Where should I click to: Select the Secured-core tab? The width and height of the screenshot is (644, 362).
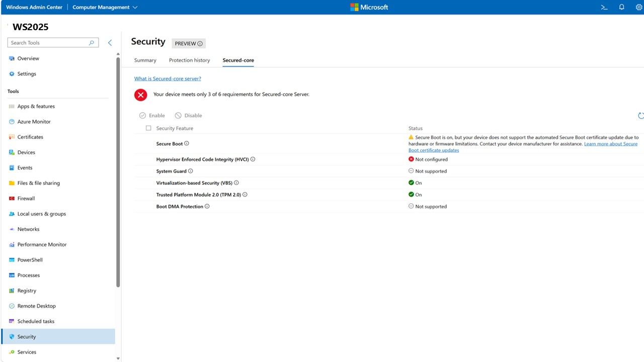[x=238, y=60]
